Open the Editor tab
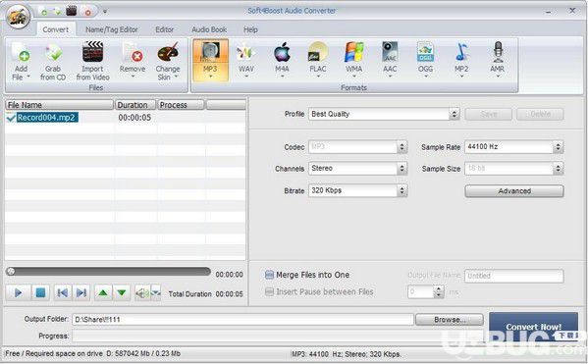Viewport: 588px width, 364px height. 164,29
